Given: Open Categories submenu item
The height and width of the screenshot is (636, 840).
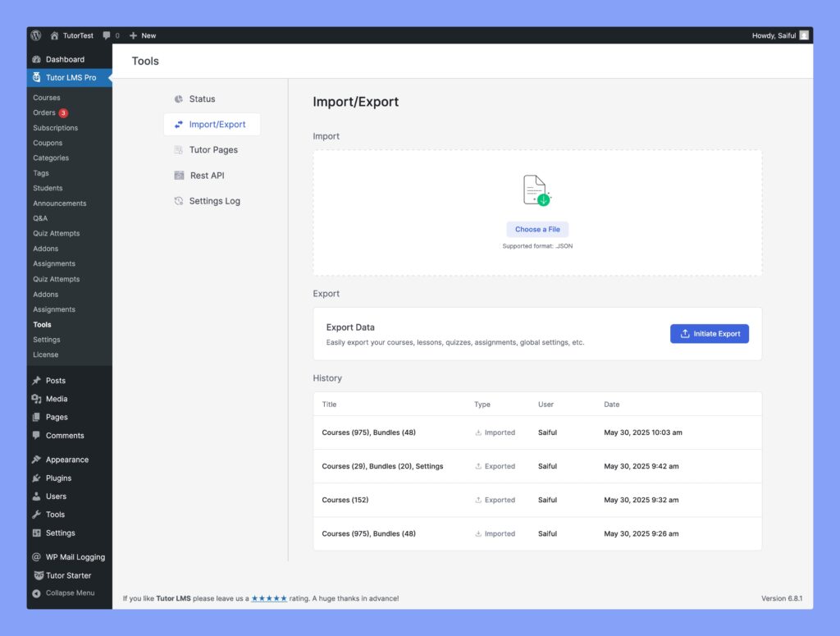Looking at the screenshot, I should 51,158.
